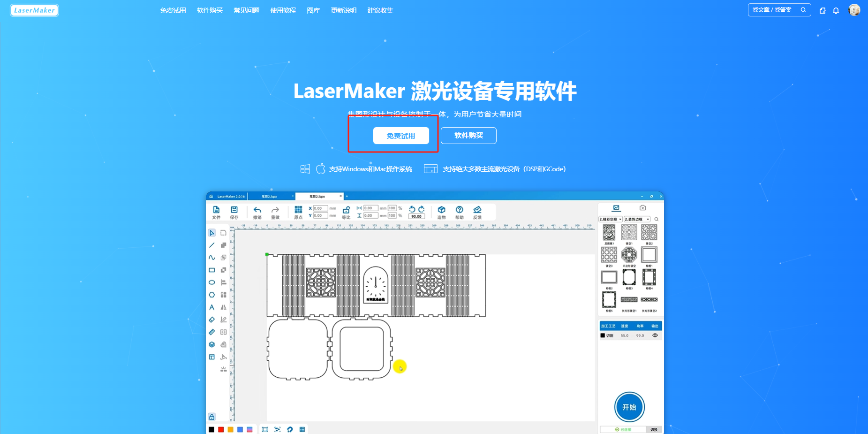Switch to the first 笔筒2.lcpx tab
Viewport: 868px width, 434px height.
270,196
